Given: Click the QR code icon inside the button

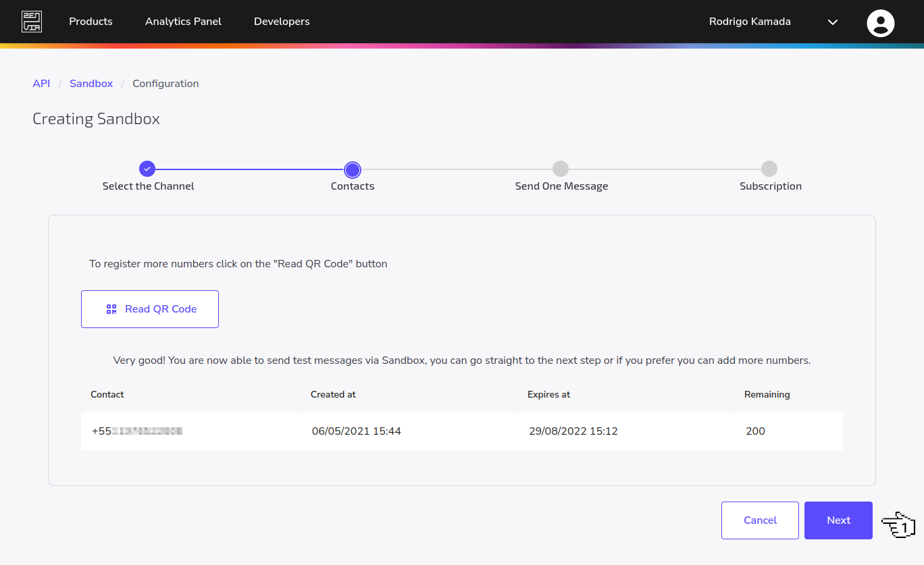Looking at the screenshot, I should pos(111,308).
